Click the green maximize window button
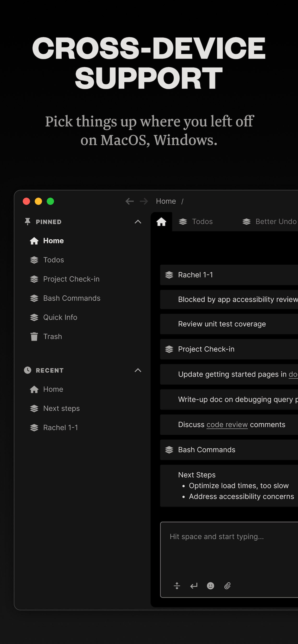The width and height of the screenshot is (298, 644). (x=50, y=201)
